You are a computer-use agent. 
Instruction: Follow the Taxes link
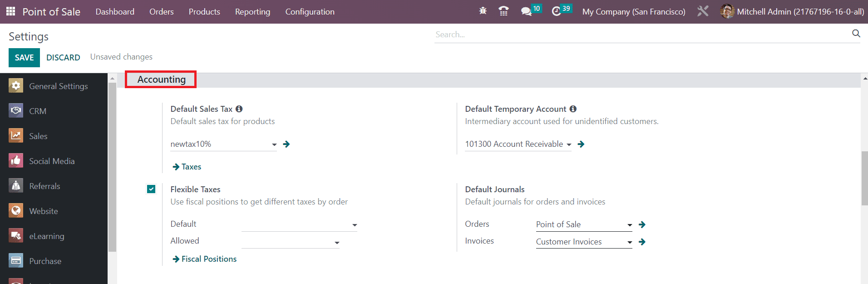(x=187, y=167)
